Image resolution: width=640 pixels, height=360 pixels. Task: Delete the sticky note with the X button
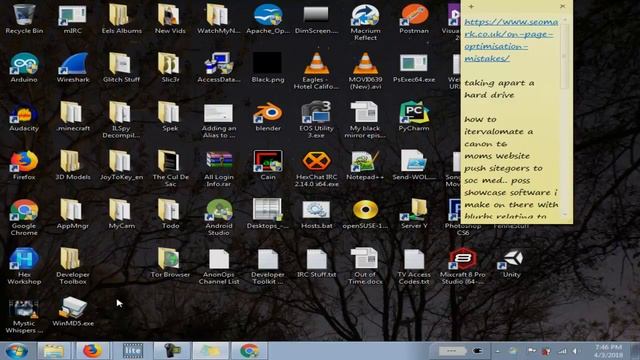(x=563, y=6)
